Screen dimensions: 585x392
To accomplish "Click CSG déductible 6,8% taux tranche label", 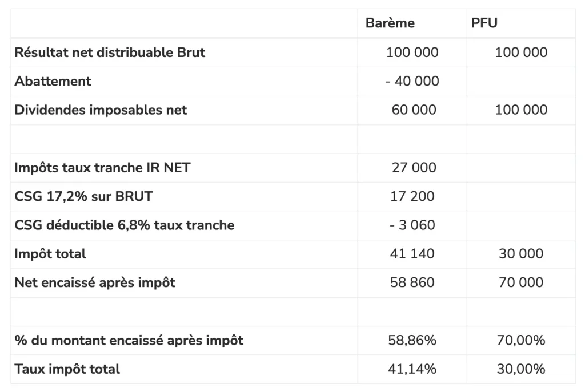I will [124, 225].
